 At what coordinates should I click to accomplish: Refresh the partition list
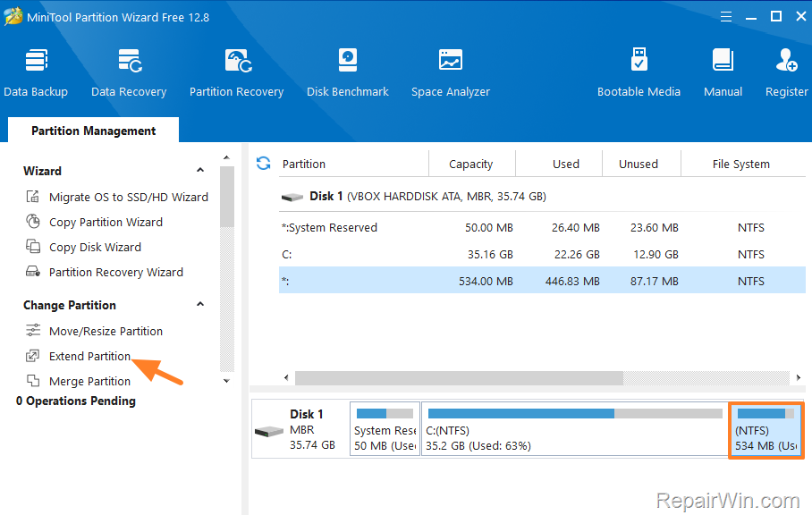pos(263,163)
